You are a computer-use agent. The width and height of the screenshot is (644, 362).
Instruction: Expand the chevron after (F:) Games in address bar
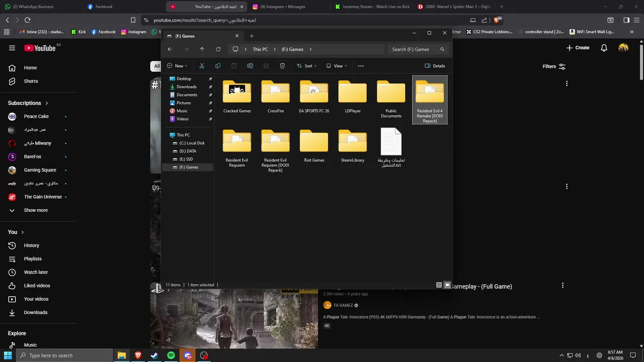point(311,49)
